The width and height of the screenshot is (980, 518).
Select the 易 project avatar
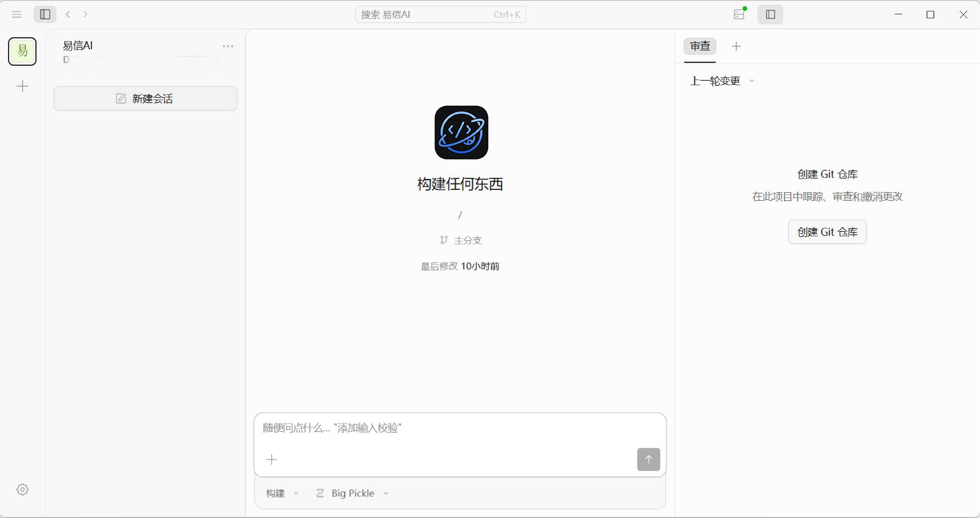pos(22,51)
